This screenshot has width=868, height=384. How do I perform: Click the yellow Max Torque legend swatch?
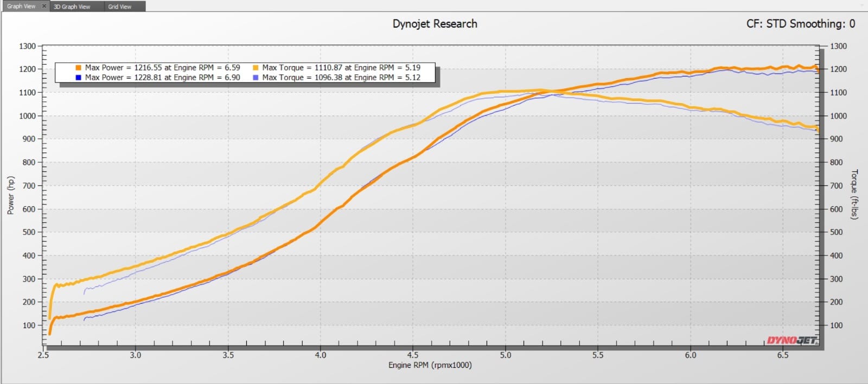coord(256,68)
